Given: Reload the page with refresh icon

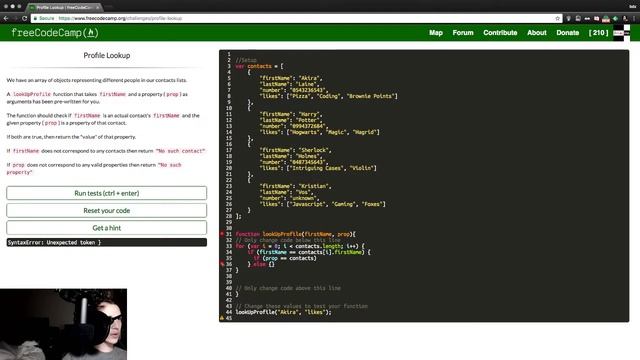Looking at the screenshot, I should coord(24,18).
